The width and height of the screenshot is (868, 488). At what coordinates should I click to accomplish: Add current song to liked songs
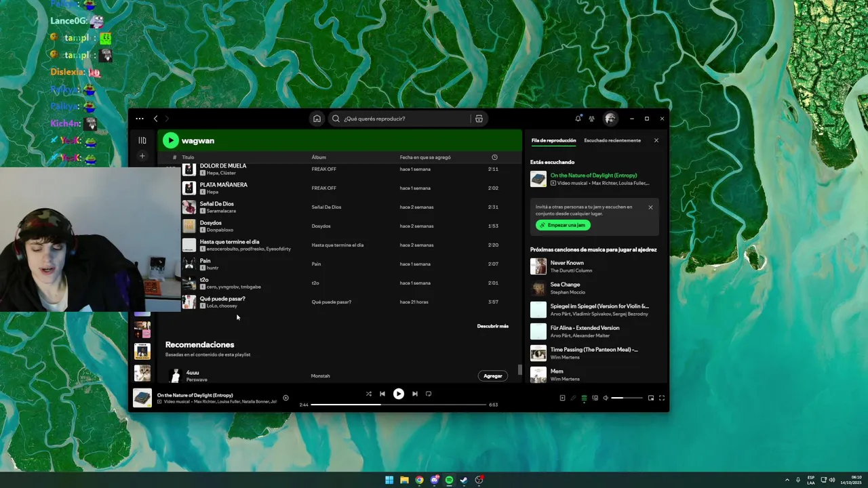click(285, 398)
